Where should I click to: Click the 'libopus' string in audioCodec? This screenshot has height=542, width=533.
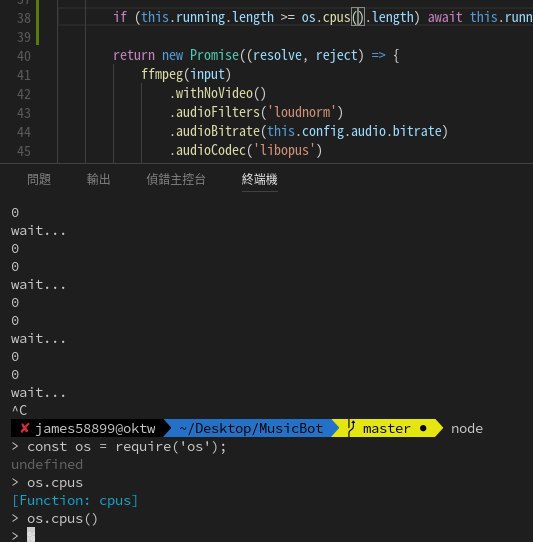click(x=284, y=150)
